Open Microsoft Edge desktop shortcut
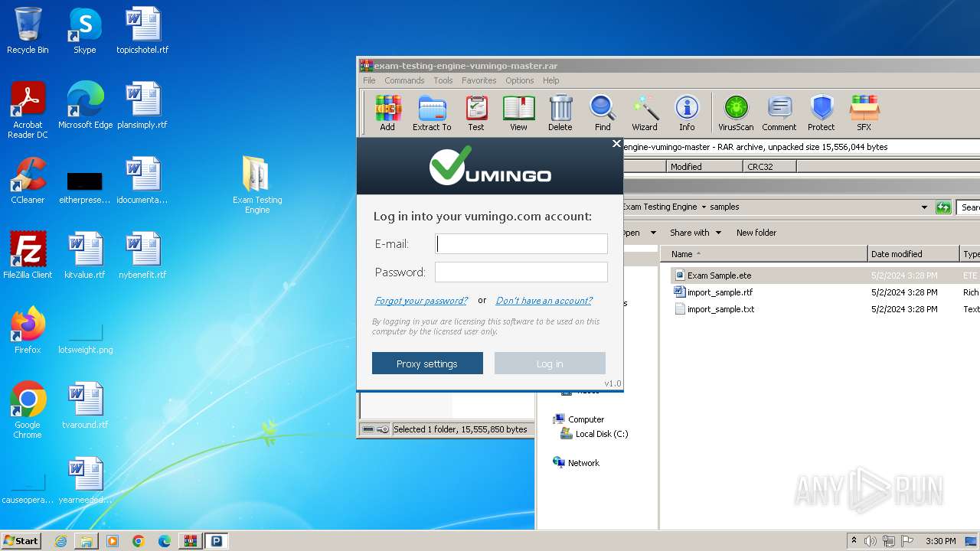 click(85, 106)
